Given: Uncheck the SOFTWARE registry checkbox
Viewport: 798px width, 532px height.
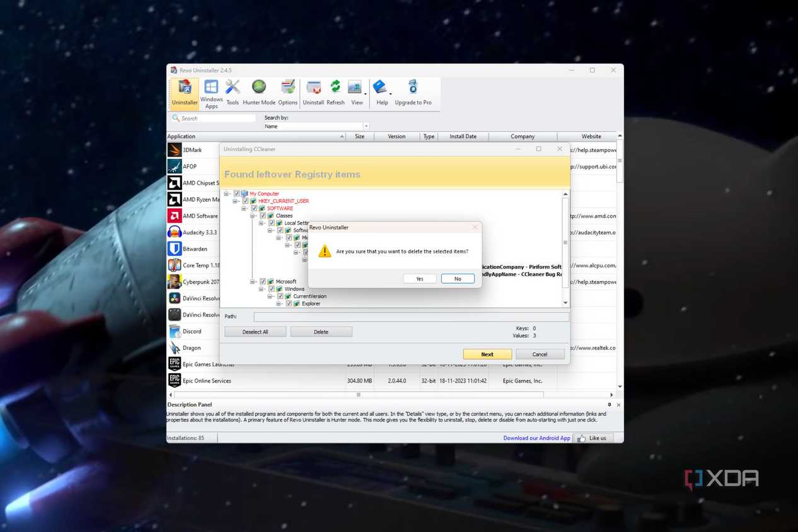Looking at the screenshot, I should point(255,209).
